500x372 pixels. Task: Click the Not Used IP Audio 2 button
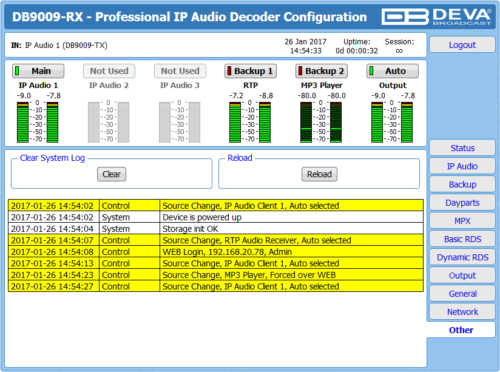[109, 71]
